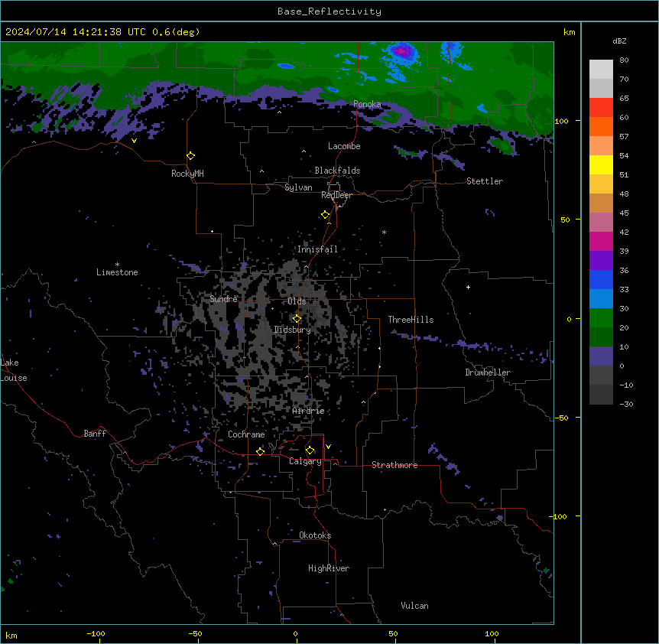Pick the light gray 80–70 dBZ swatch
This screenshot has height=644, width=659.
tap(601, 70)
